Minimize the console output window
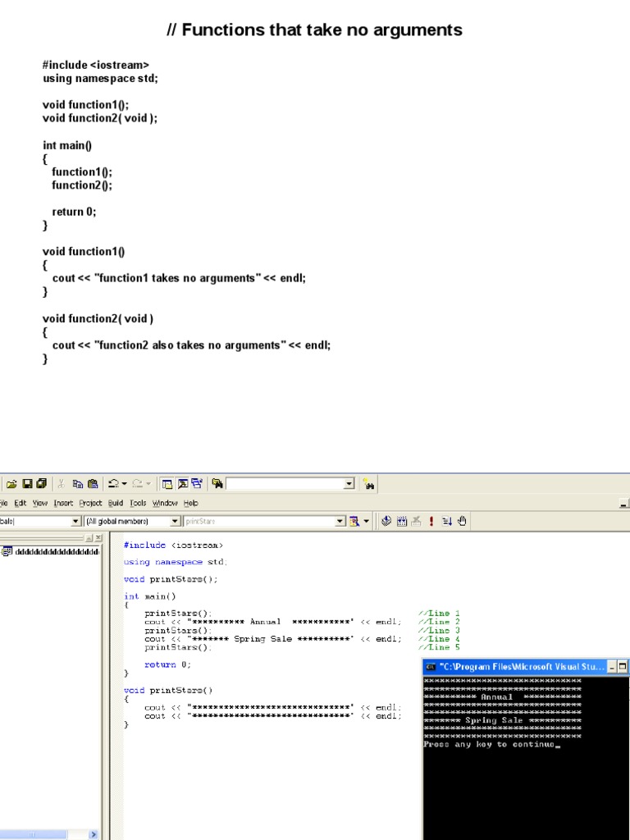 pos(612,667)
